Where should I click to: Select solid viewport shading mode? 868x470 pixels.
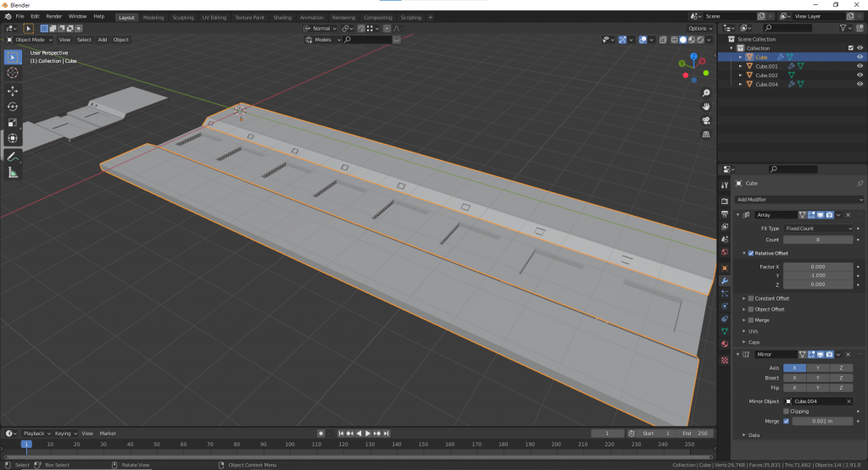683,40
